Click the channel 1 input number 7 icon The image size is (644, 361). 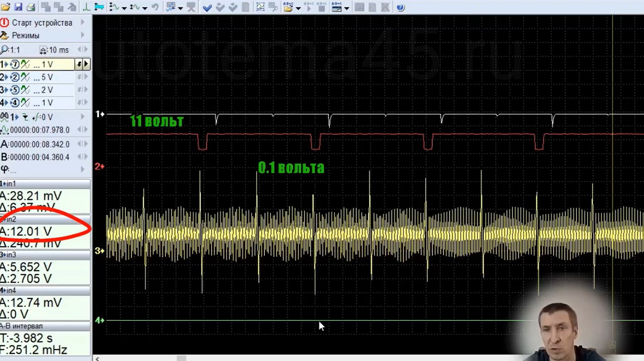tap(15, 64)
